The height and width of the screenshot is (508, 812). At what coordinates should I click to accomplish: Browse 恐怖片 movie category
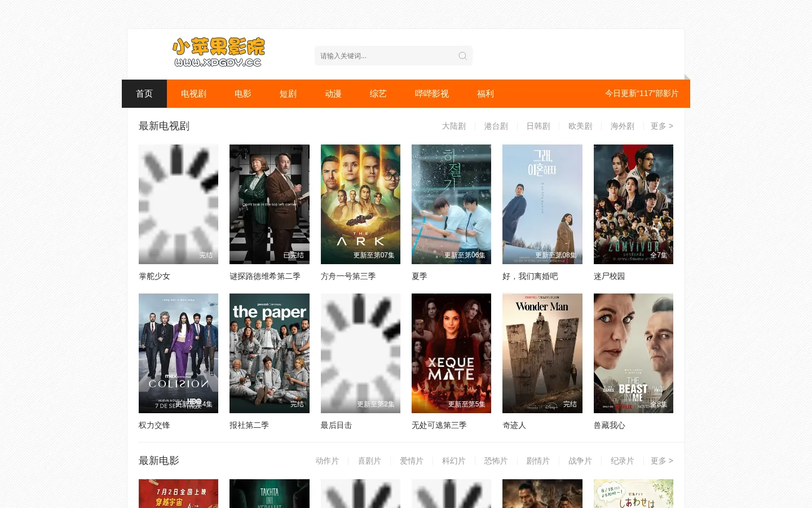pos(496,461)
